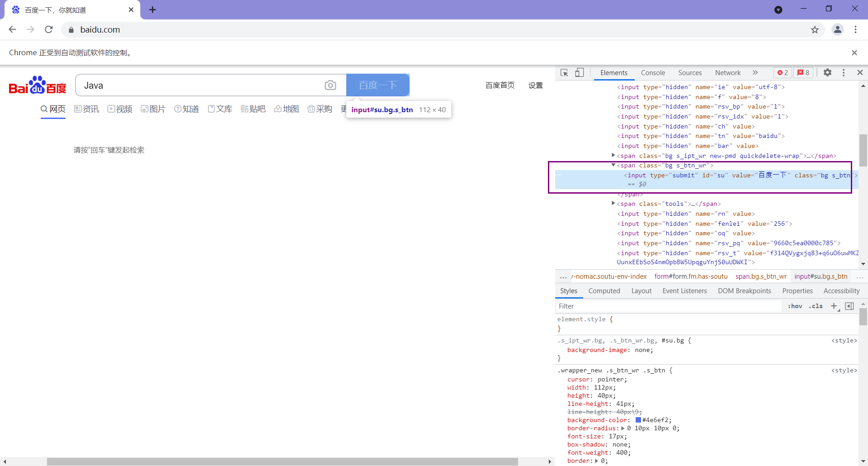Open DevTools customize three-dot menu
This screenshot has height=466, width=868.
point(844,73)
